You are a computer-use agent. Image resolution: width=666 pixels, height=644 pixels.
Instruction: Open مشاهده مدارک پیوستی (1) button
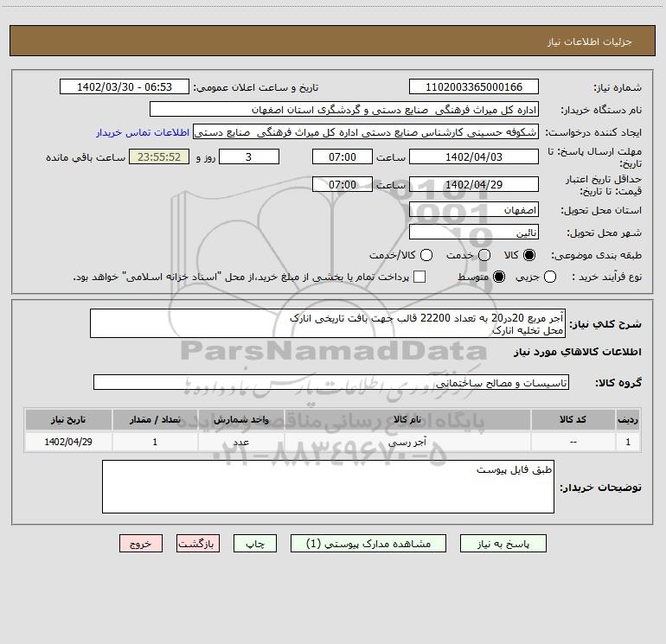(368, 544)
